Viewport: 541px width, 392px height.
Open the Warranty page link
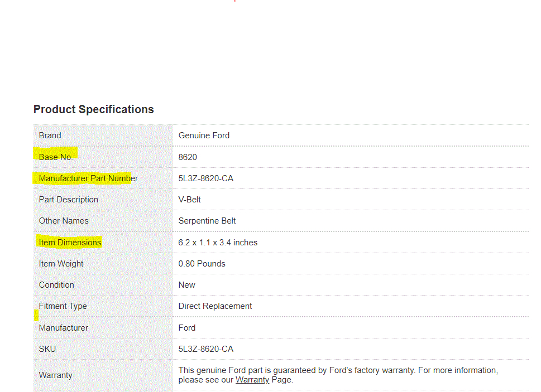point(252,380)
